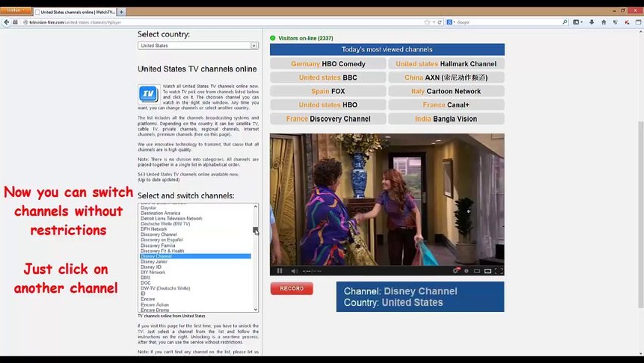Click the Disney Channel video frame
Viewport: 644px width, 363px height.
pyautogui.click(x=387, y=200)
